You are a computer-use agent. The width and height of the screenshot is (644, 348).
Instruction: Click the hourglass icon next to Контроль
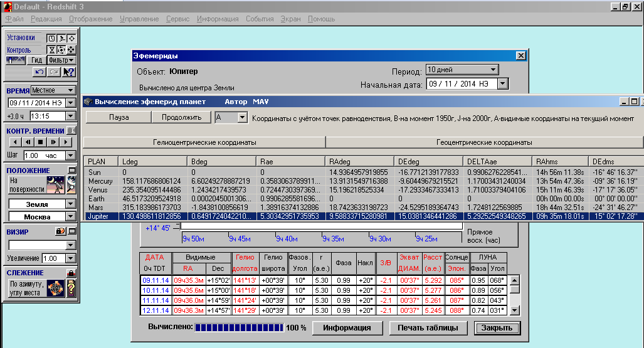(x=52, y=50)
